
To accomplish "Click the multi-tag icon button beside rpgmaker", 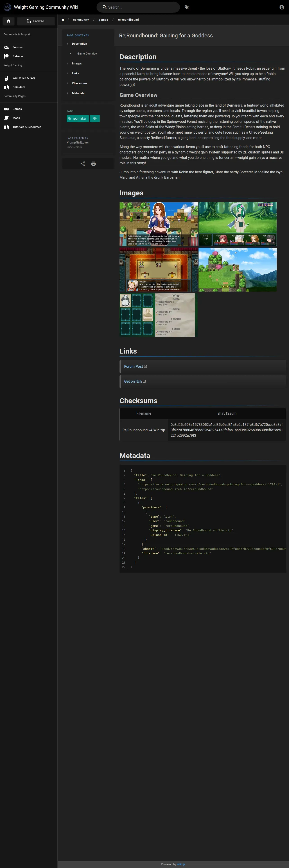I will (95, 119).
